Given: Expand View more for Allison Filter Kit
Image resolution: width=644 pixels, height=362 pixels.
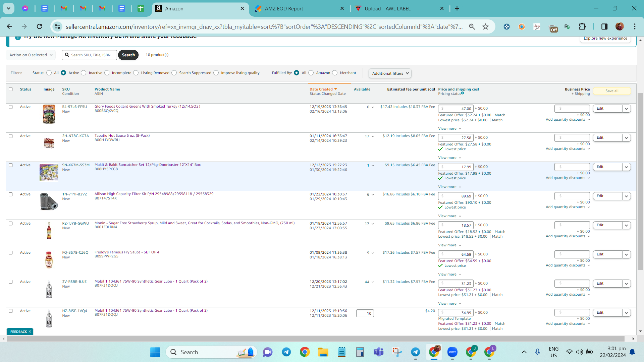Looking at the screenshot, I should pos(450,216).
